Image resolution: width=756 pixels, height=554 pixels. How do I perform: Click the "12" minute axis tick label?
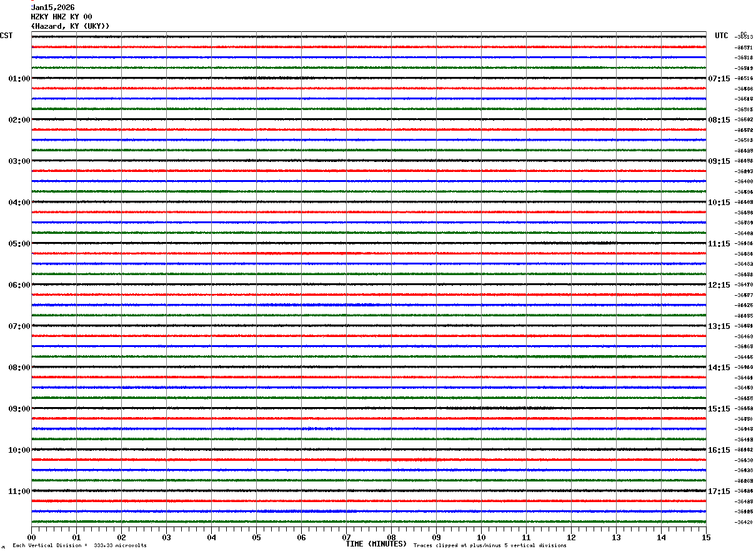point(571,537)
